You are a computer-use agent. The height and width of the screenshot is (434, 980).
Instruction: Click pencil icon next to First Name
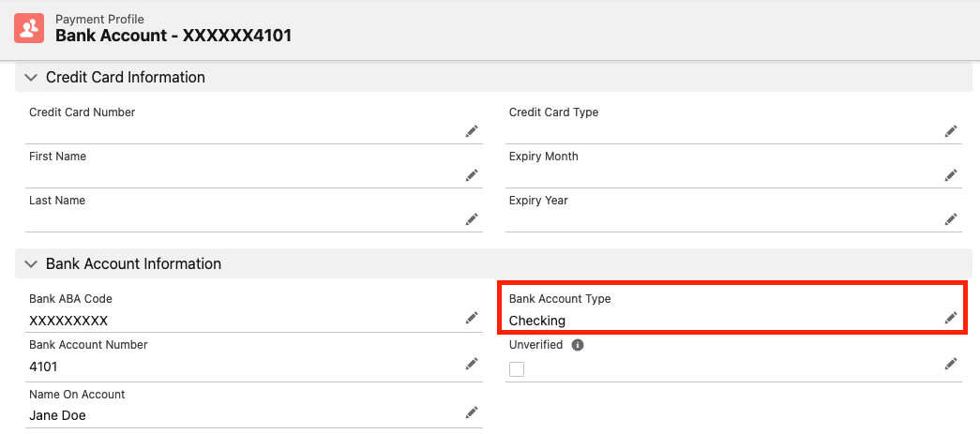[472, 175]
